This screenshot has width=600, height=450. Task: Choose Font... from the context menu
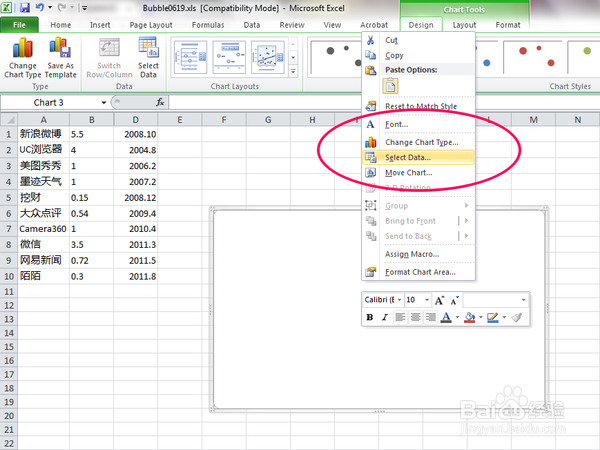click(418, 124)
